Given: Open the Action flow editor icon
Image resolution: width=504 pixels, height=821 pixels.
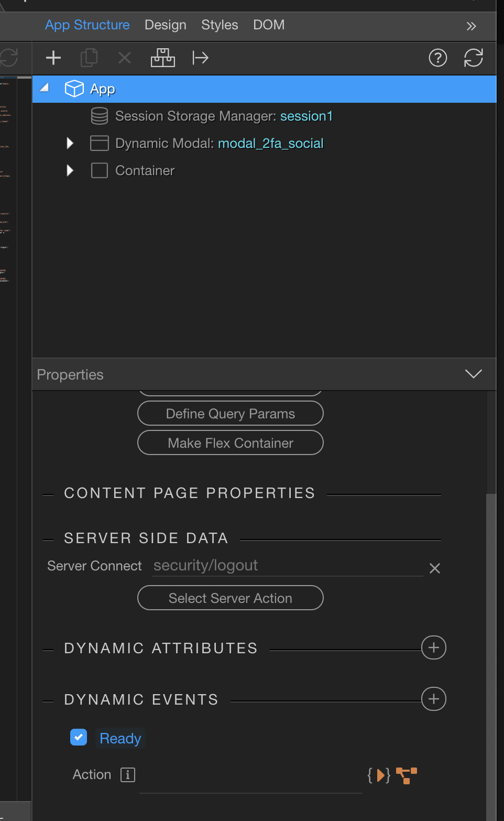Looking at the screenshot, I should click(x=407, y=775).
